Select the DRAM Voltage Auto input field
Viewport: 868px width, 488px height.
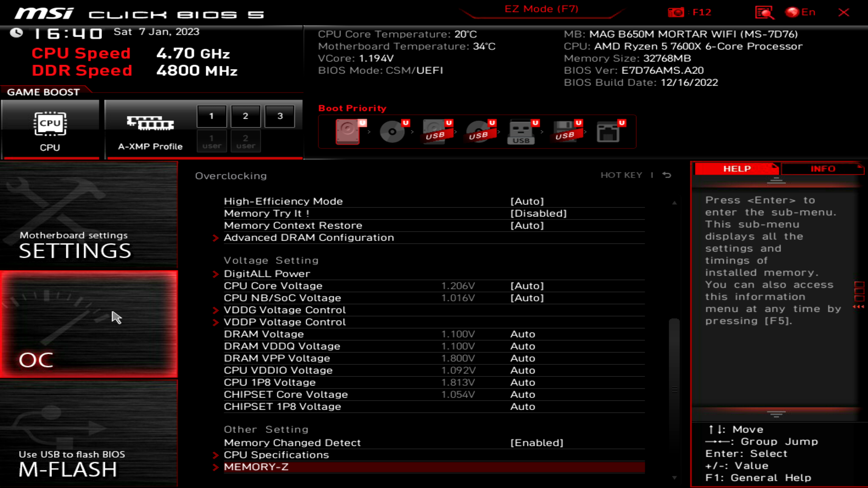click(523, 334)
